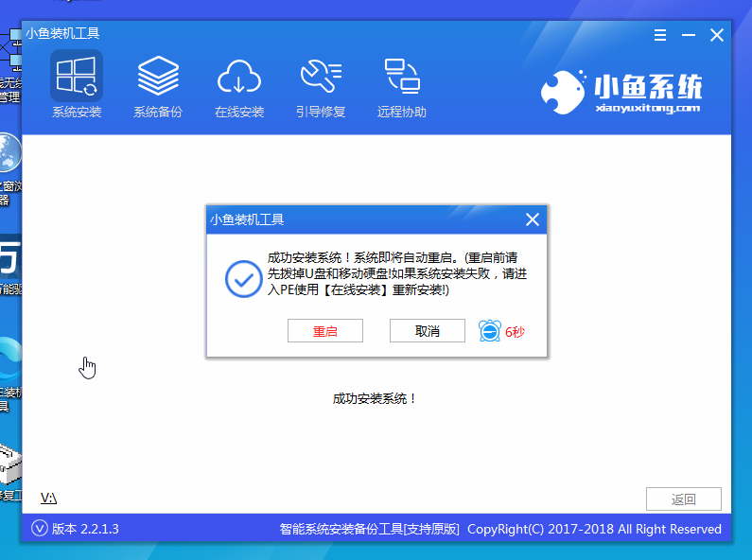
Task: Click the xiaoyuxitong.com website text
Action: [x=648, y=108]
